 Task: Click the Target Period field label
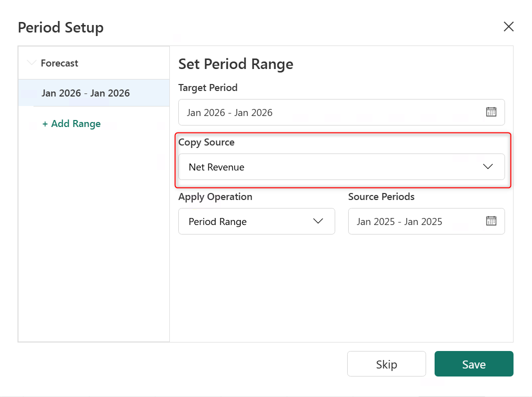208,87
